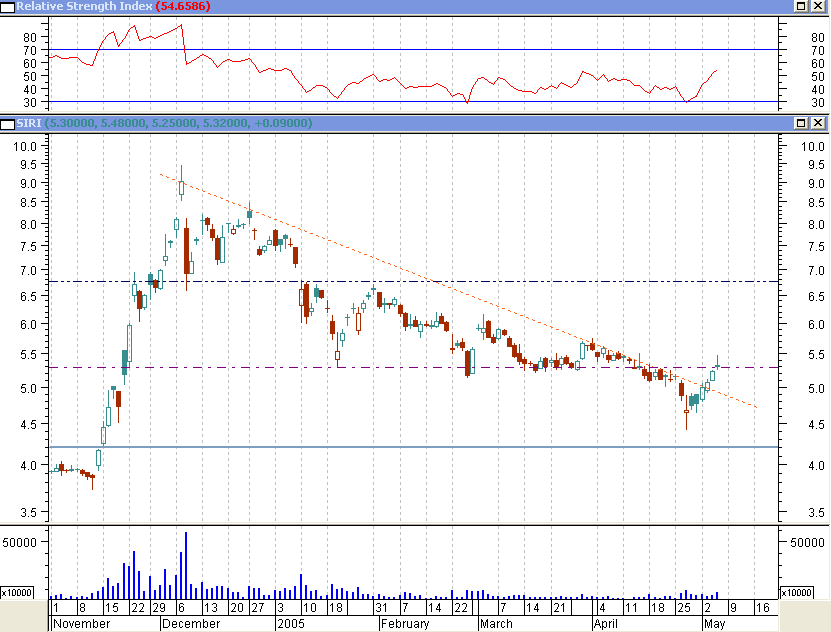831x632 pixels.
Task: Click the date label 21 in March
Action: pos(559,608)
